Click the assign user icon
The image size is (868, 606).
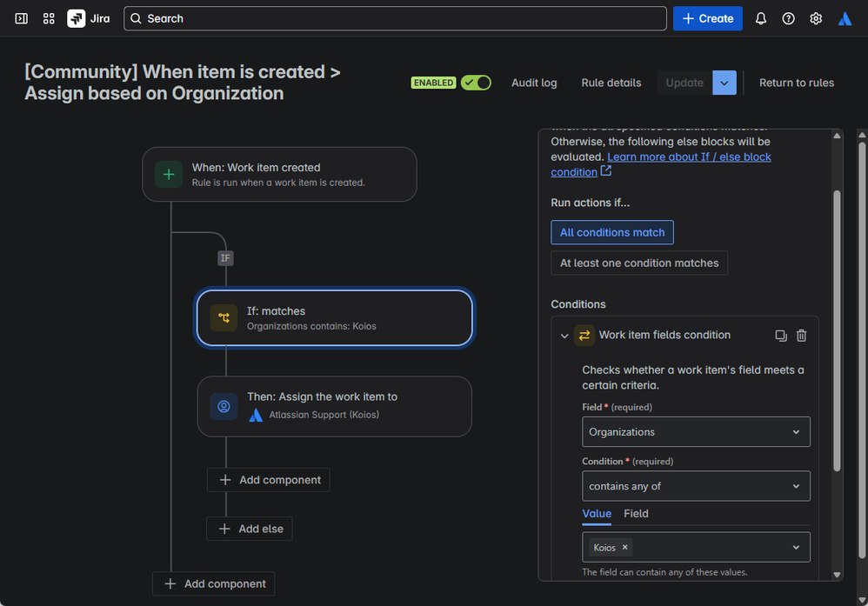coord(224,406)
